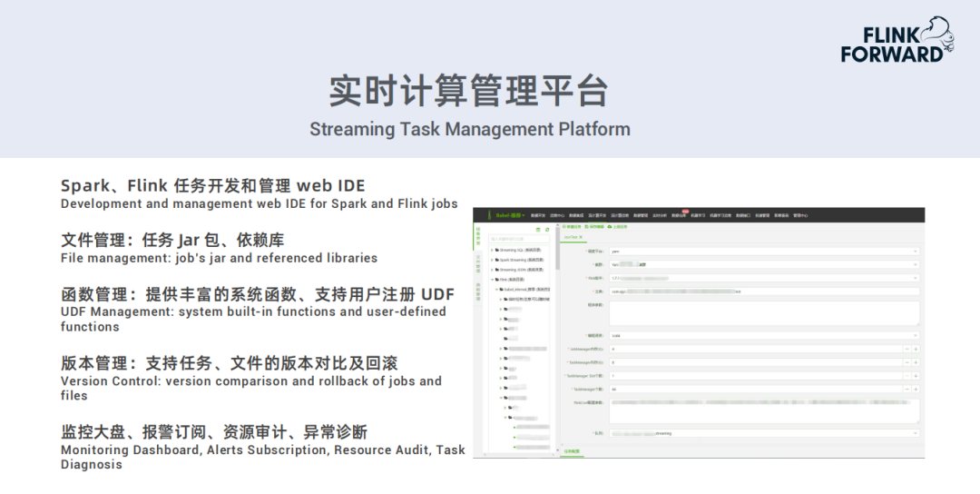Screen dimensions: 980x494
Task: Select the Streaming SQL folder row
Action: (x=518, y=250)
